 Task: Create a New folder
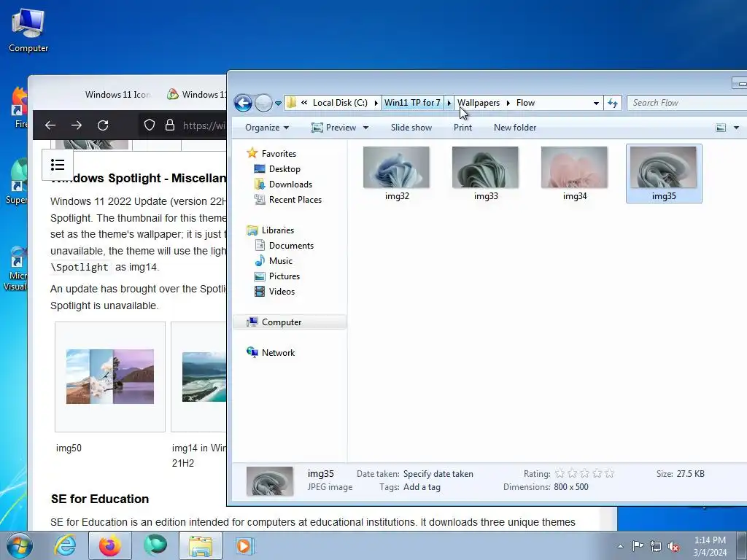tap(515, 128)
